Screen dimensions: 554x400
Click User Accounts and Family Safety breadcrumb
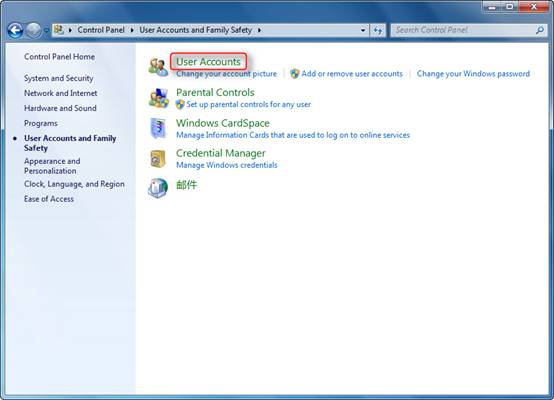click(195, 30)
